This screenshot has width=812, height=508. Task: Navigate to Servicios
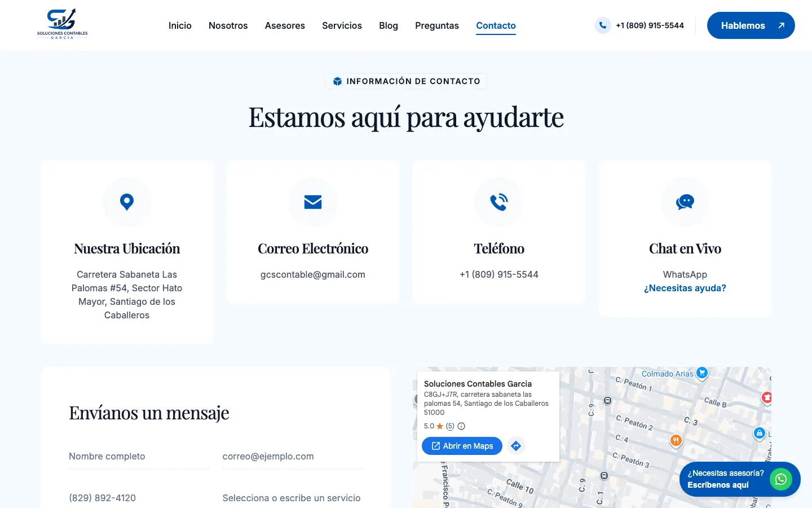[342, 25]
